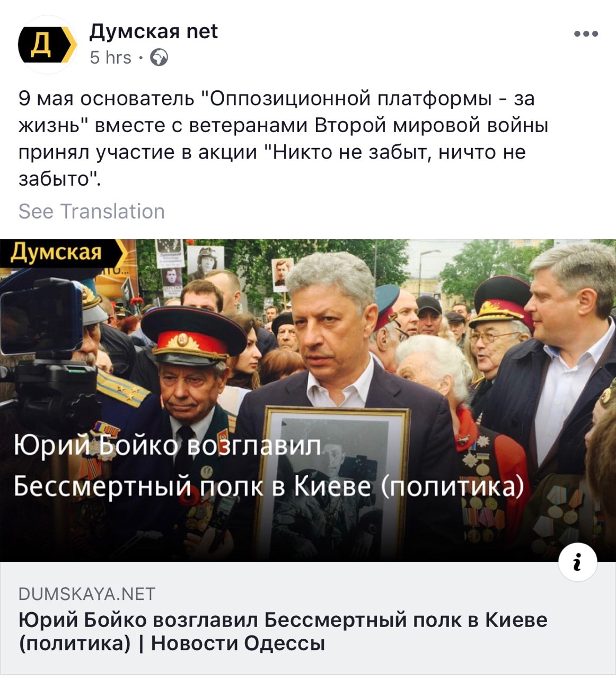616x679 pixels.
Task: Open the article preview photo
Action: coord(308,401)
